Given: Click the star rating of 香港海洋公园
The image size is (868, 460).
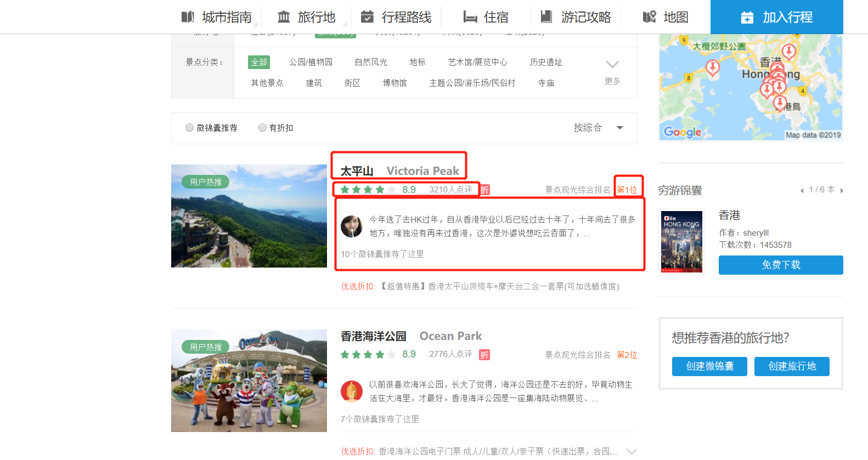Looking at the screenshot, I should click(x=368, y=355).
